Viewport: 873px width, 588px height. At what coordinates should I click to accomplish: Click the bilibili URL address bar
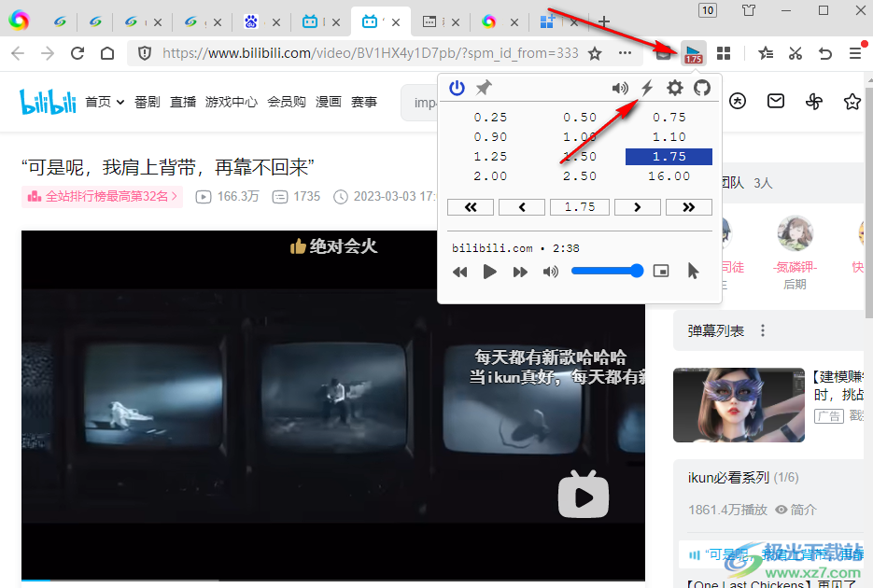(x=371, y=53)
